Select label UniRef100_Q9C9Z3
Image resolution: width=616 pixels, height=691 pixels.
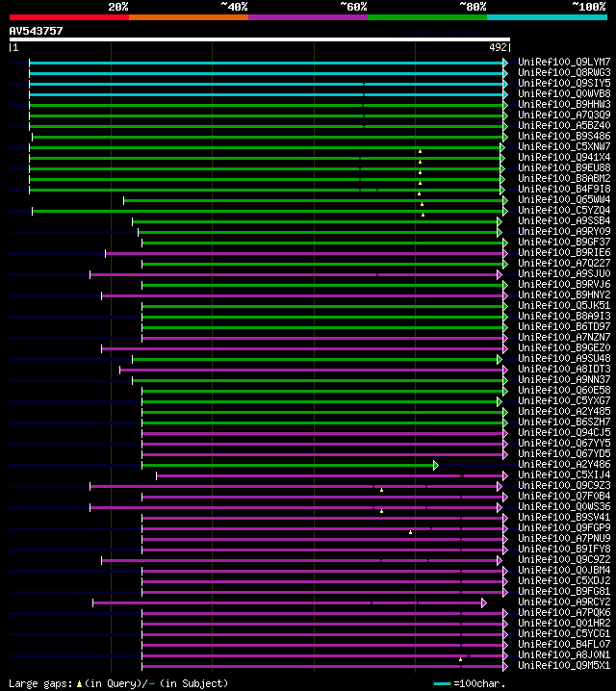tap(564, 485)
